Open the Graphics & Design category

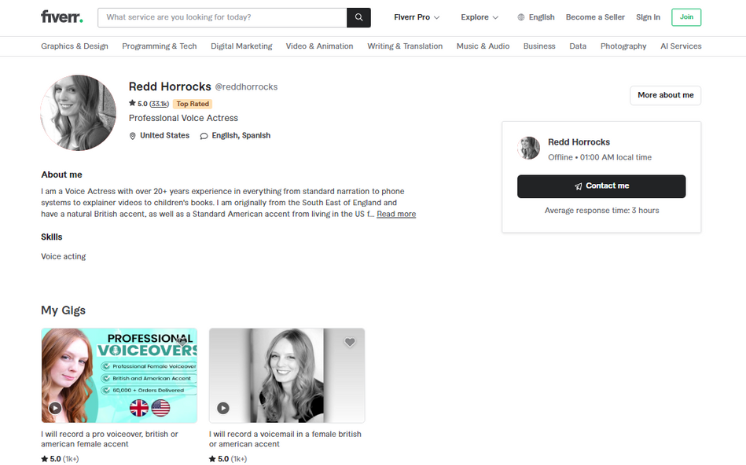[75, 46]
